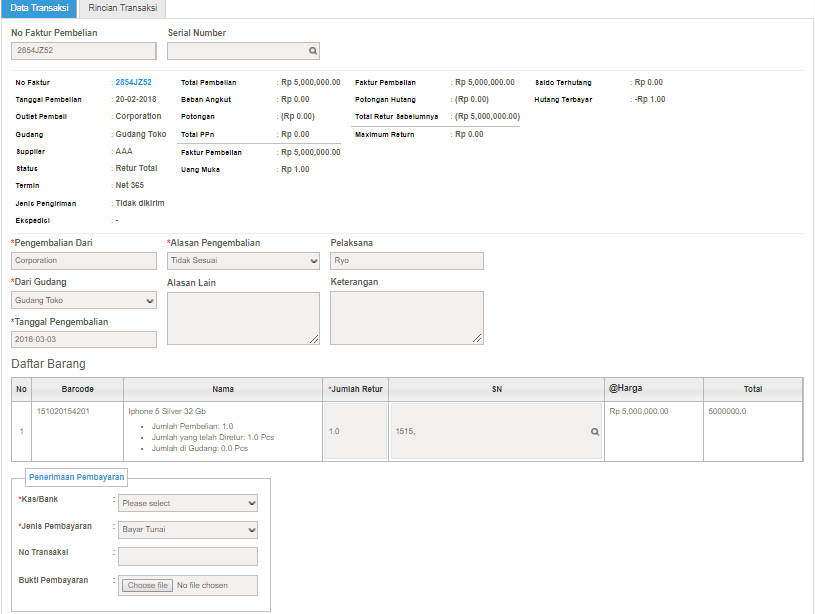
Task: Switch to the Rincian Transaksi tab
Action: (x=122, y=8)
